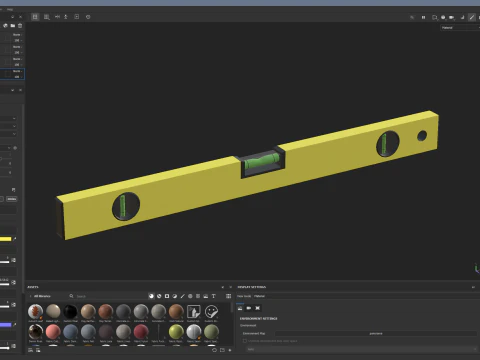Open the sphere environment icon in top toolbar
The image size is (480, 360).
pos(443,17)
